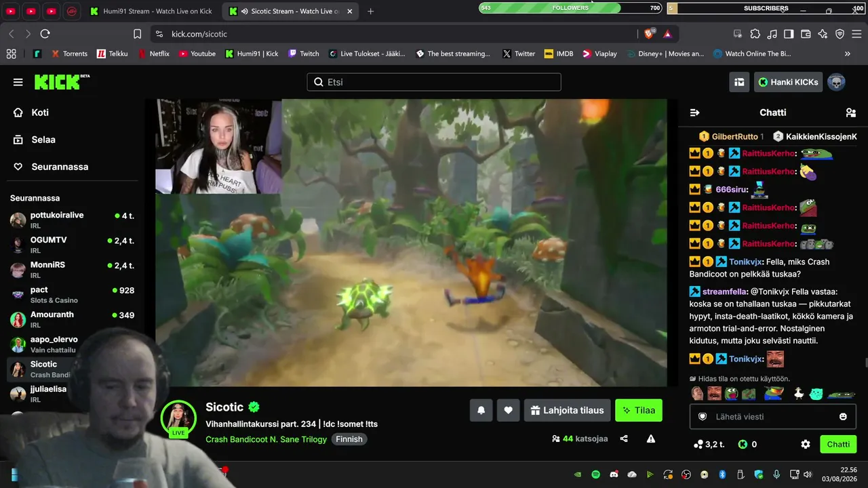The height and width of the screenshot is (488, 868).
Task: Open chat settings gear icon
Action: pos(806,444)
